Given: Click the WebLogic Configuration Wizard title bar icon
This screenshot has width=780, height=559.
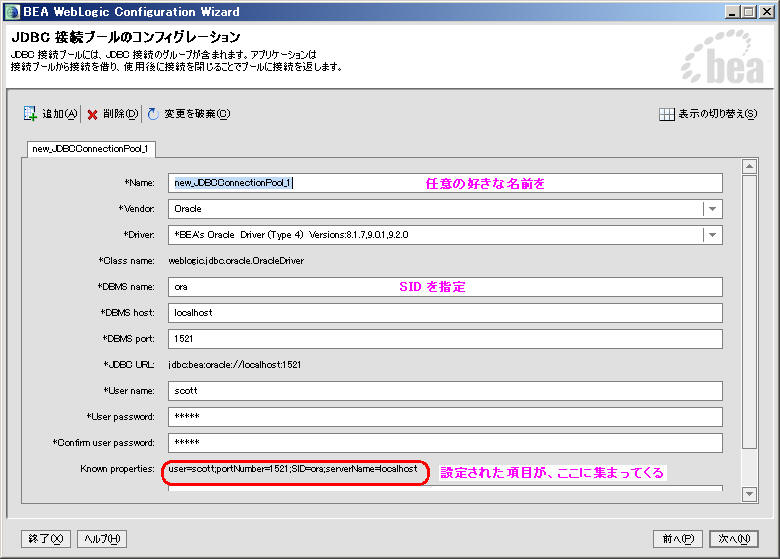Looking at the screenshot, I should coord(12,11).
